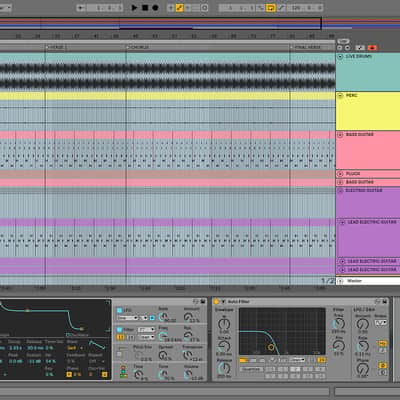Image resolution: width=400 pixels, height=400 pixels.
Task: Adjust the Auto Filter Freq knob
Action: coord(339,323)
